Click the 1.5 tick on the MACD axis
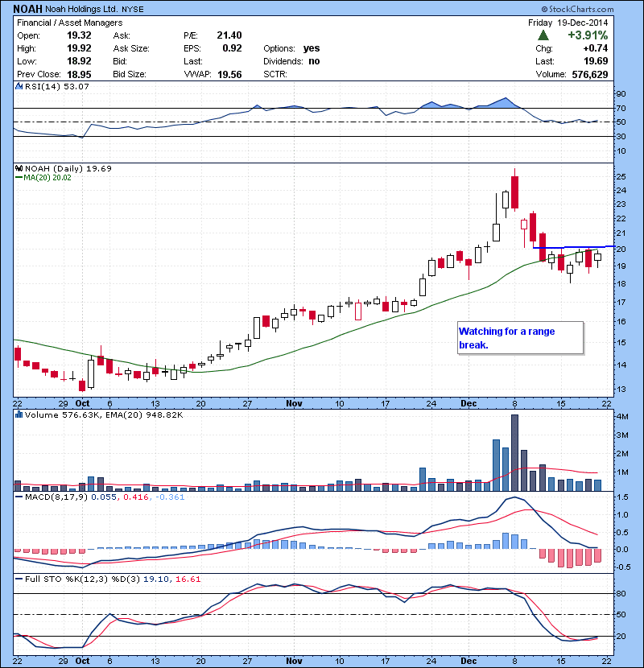The image size is (644, 668). [x=622, y=497]
